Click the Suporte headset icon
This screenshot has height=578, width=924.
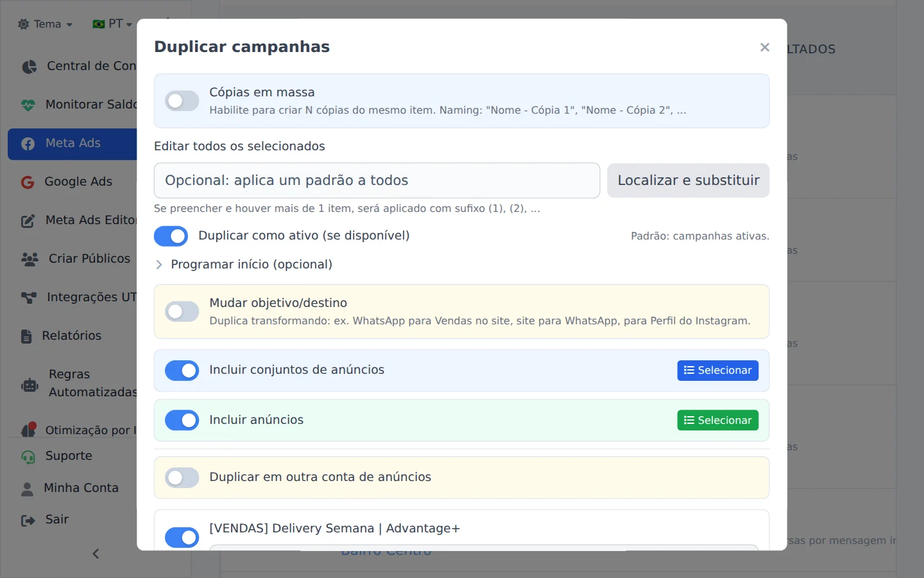(28, 457)
